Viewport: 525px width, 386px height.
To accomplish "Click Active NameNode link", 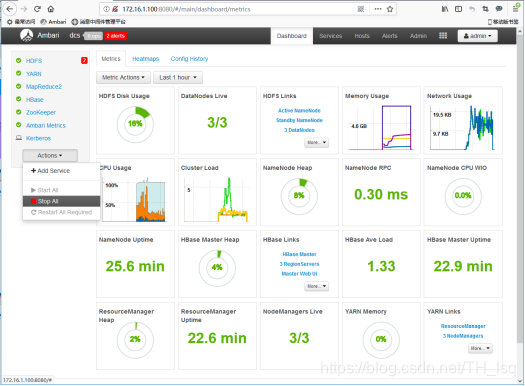I will point(299,111).
